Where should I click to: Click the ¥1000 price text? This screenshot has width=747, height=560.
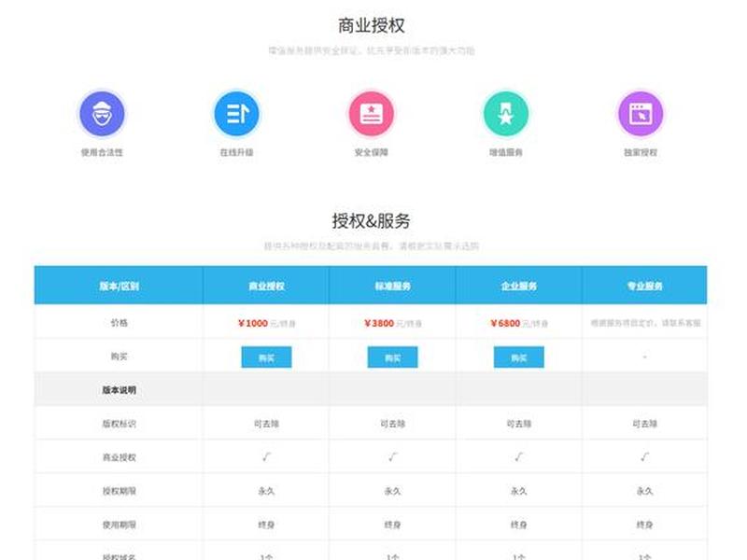pyautogui.click(x=253, y=323)
